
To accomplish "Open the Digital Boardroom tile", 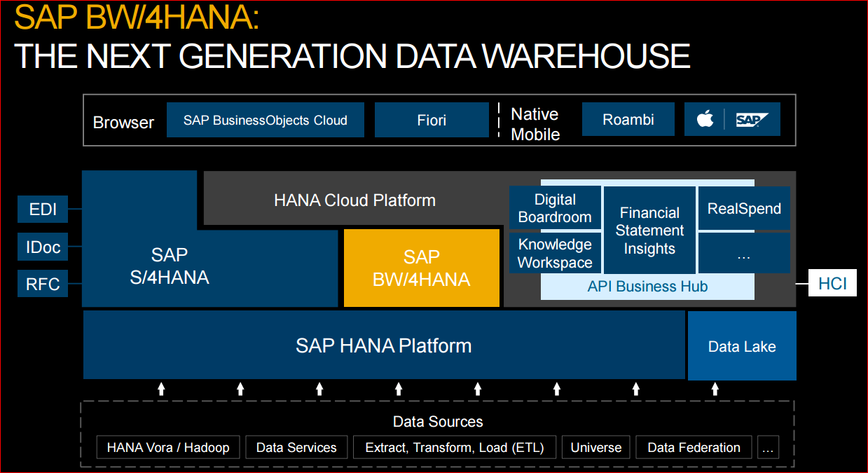I will pyautogui.click(x=555, y=208).
